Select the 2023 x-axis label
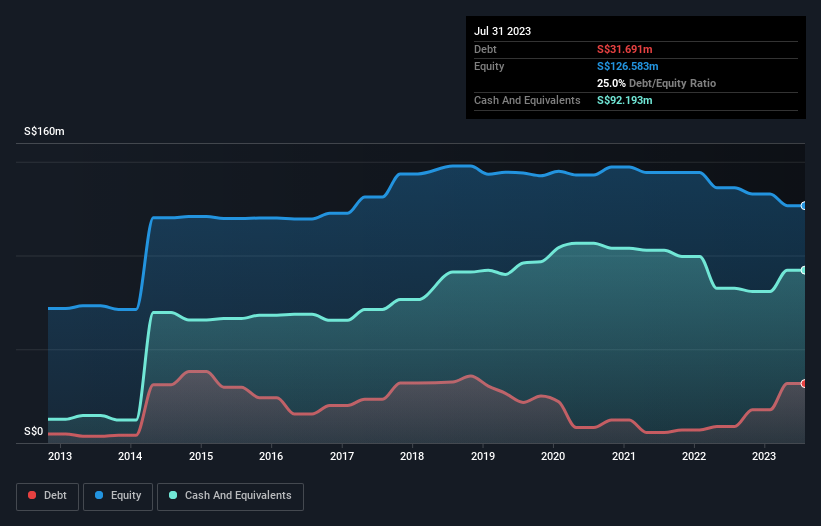 point(764,456)
